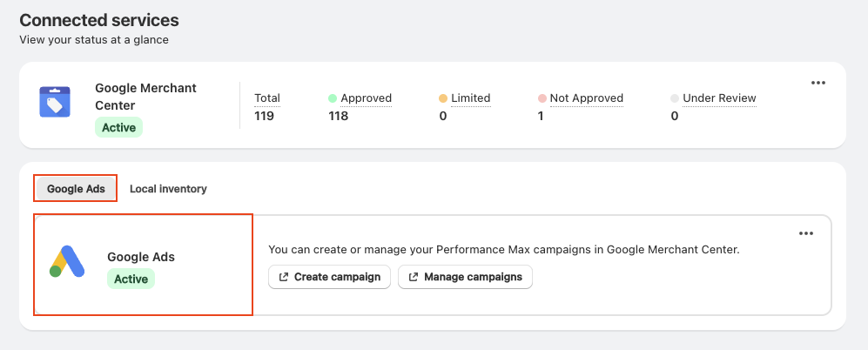
Task: Click the Not Approved label
Action: coord(586,98)
